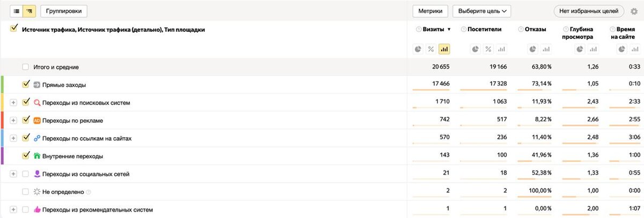Viewport: 644px width, 218px height.
Task: Enable checkbox for Переходы из социальных сетей
Action: (25, 174)
